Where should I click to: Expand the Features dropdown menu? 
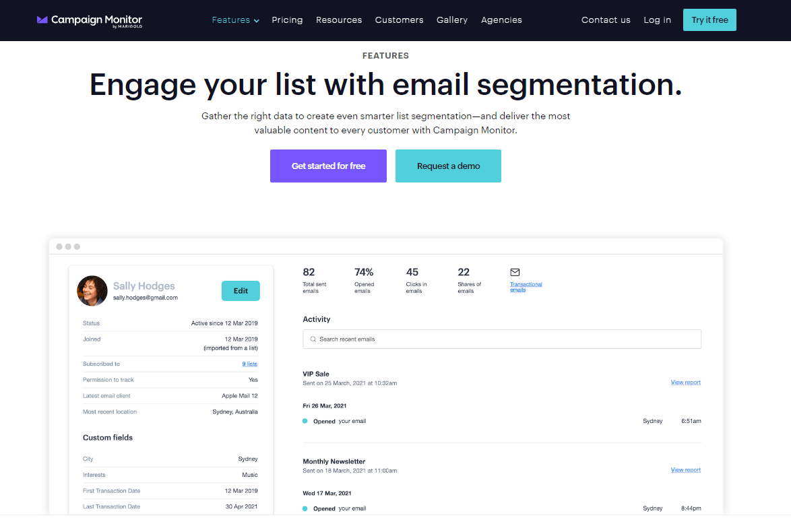[x=236, y=20]
